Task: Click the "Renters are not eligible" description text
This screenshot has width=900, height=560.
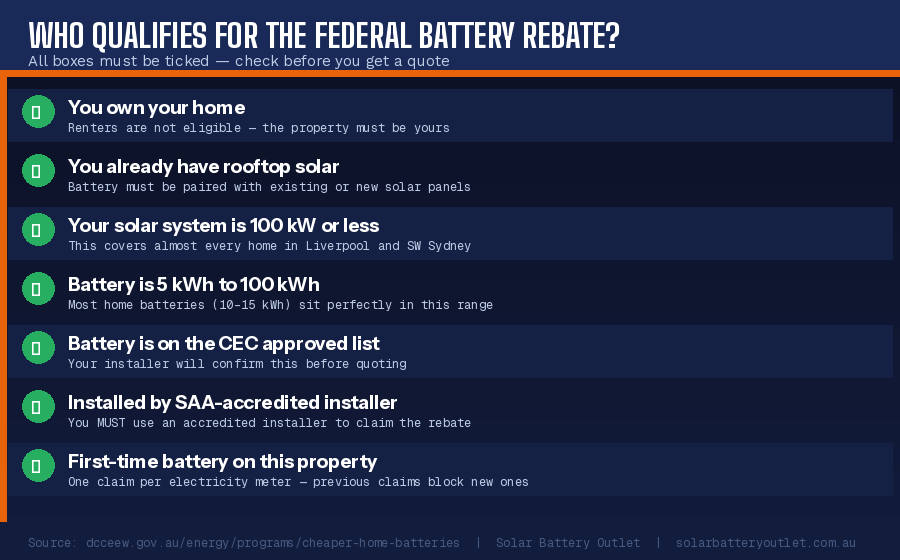Action: [x=258, y=128]
